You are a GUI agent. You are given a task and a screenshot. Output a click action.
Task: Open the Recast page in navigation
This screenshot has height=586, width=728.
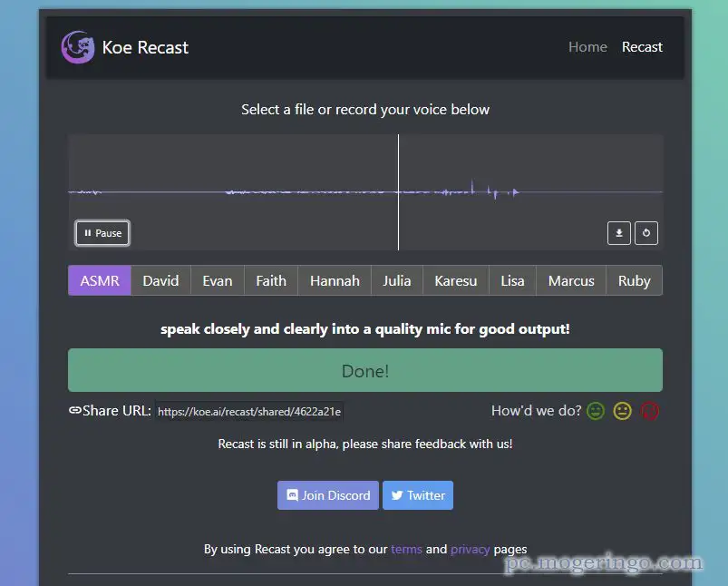click(642, 47)
